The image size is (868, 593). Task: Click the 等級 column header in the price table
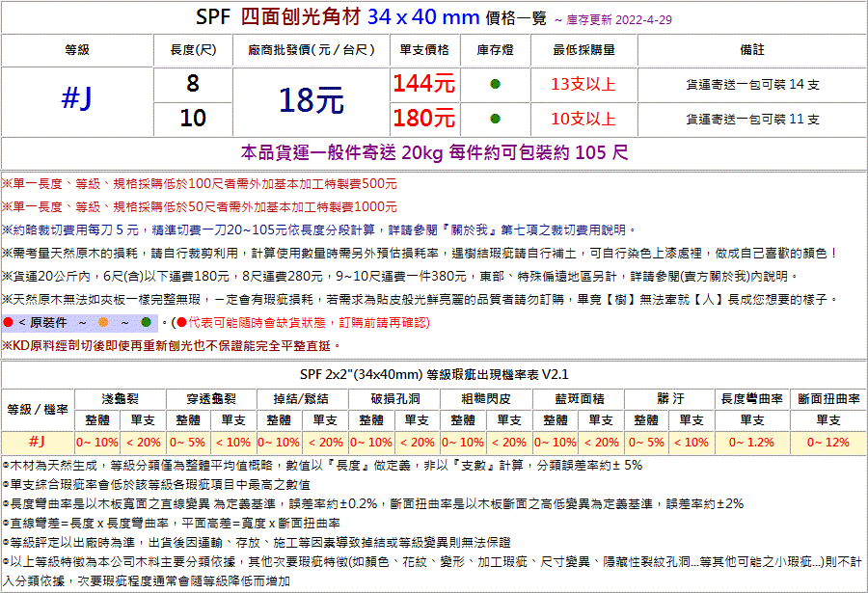(77, 50)
